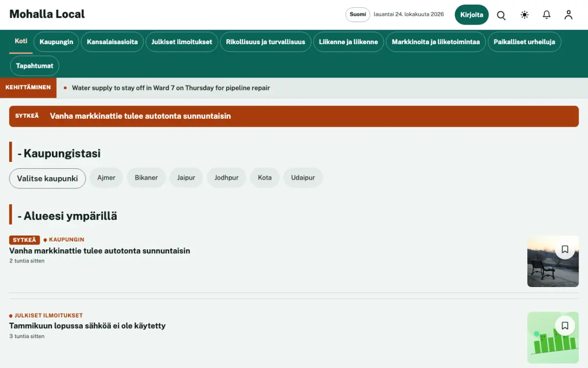
Task: Choose the Jaipur city chip
Action: 186,178
